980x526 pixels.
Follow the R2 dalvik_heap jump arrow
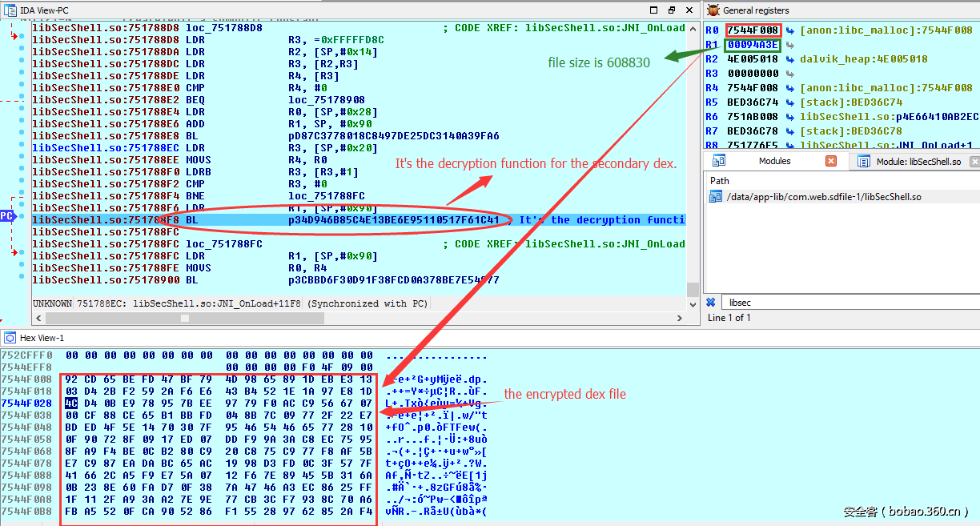790,59
